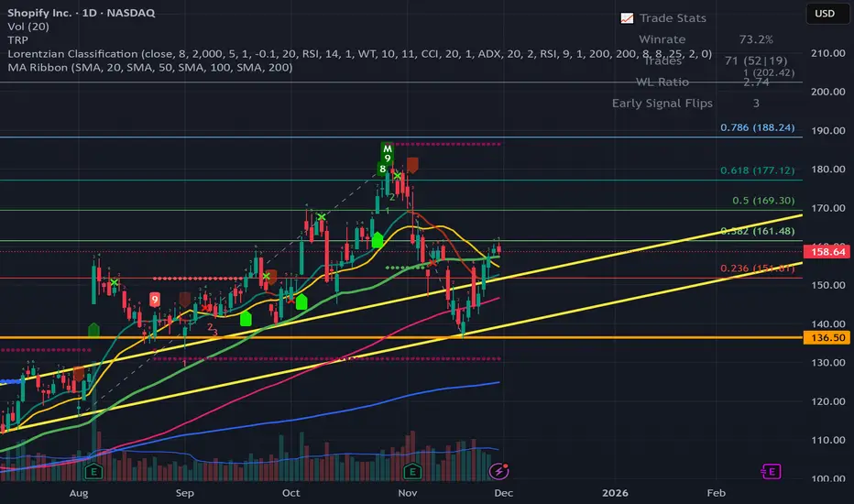Click the lightning bolt icon near Dec
The width and height of the screenshot is (854, 504).
(498, 471)
